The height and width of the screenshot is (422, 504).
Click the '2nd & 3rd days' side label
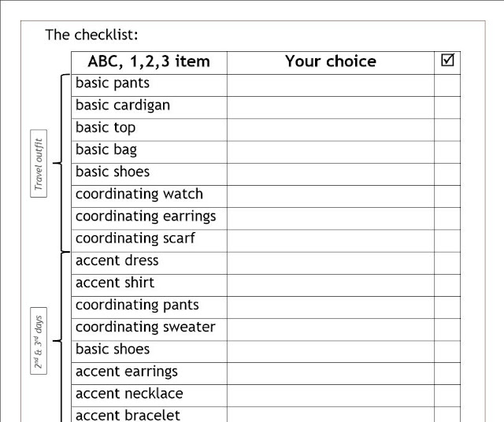(39, 342)
